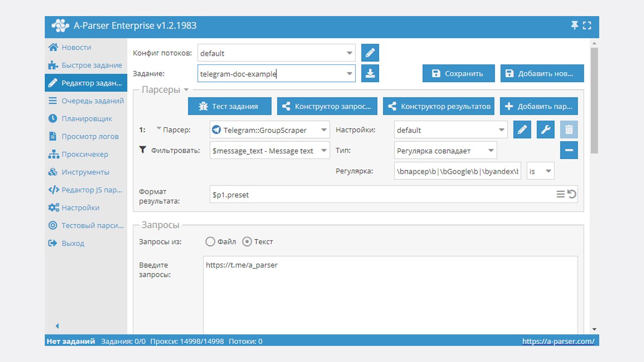The image size is (644, 362).
Task: Click the Задания: 0/0 status text
Action: pyautogui.click(x=123, y=341)
